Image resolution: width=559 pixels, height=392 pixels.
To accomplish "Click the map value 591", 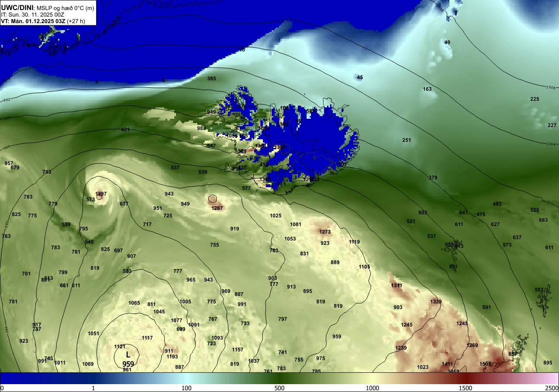I will 487,307.
